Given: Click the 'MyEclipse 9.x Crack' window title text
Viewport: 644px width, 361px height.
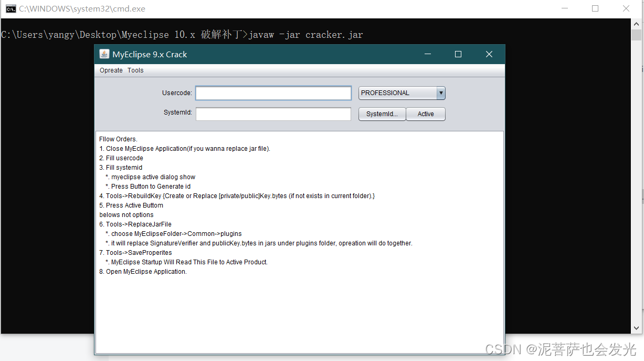Looking at the screenshot, I should click(150, 55).
